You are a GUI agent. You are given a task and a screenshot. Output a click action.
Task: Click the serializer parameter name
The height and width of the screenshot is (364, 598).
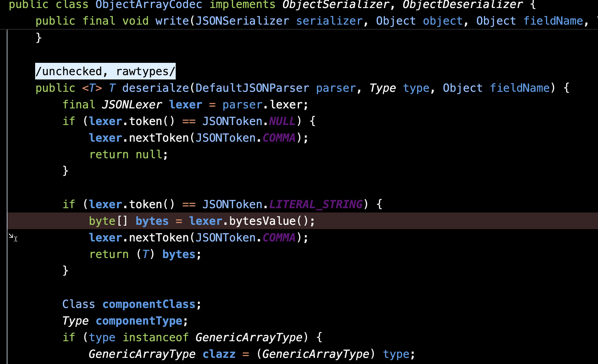pos(330,21)
